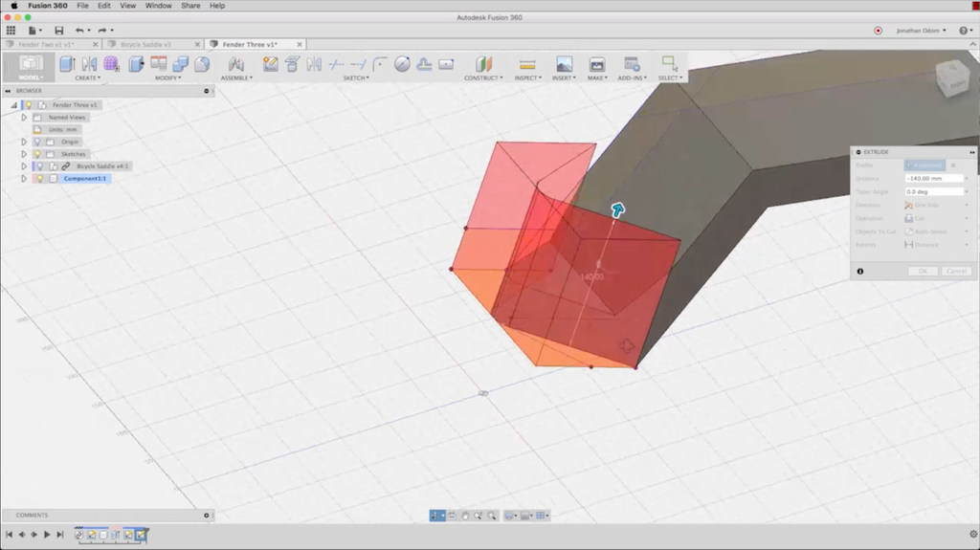Select the Joint tool in Assemble
980x550 pixels.
(235, 64)
